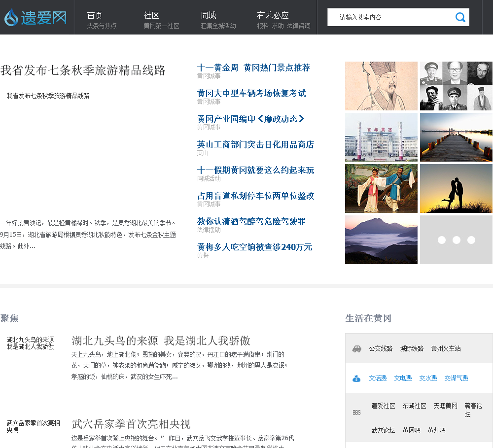Viewport: 493px width, 448px height.
Task: Open the three-dots more photos tile
Action: click(x=456, y=240)
